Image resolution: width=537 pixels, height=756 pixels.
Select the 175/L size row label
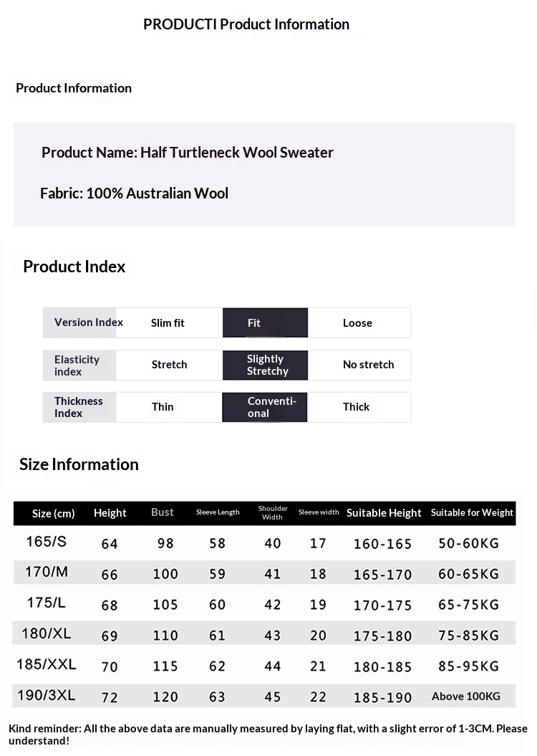46,603
